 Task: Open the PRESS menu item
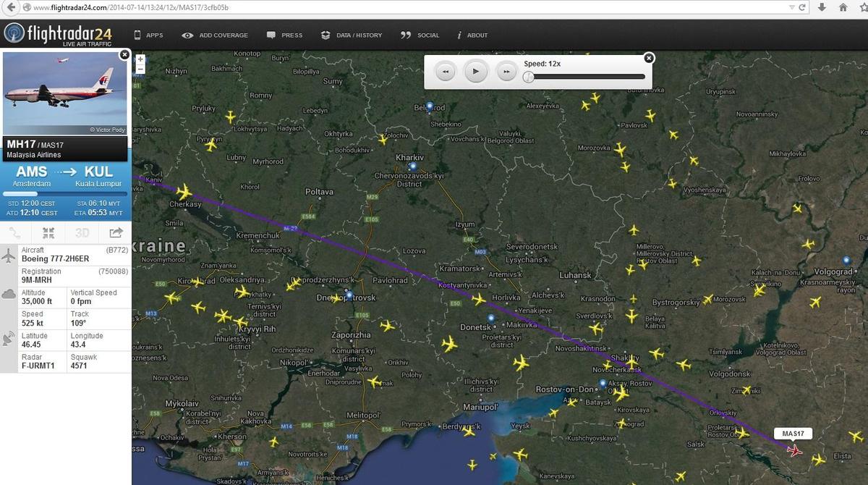(284, 35)
